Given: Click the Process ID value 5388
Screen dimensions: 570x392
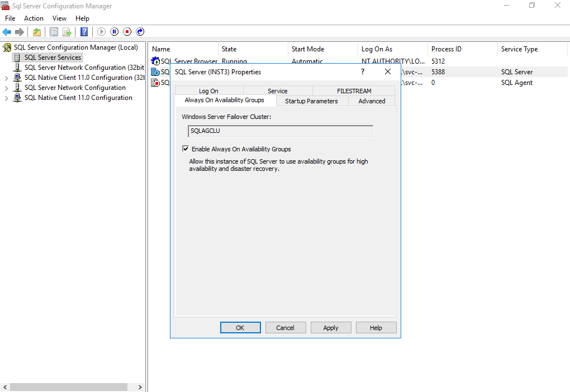Looking at the screenshot, I should pyautogui.click(x=438, y=72).
